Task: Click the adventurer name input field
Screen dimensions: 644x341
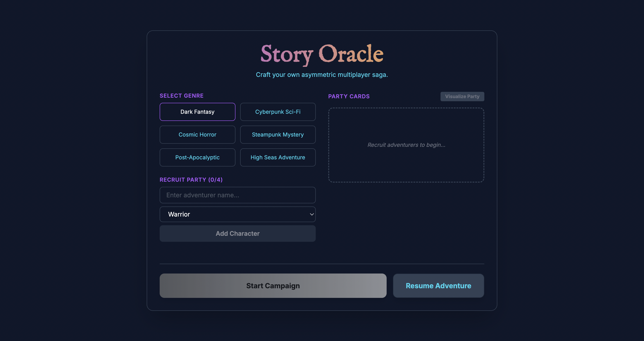Action: tap(237, 195)
